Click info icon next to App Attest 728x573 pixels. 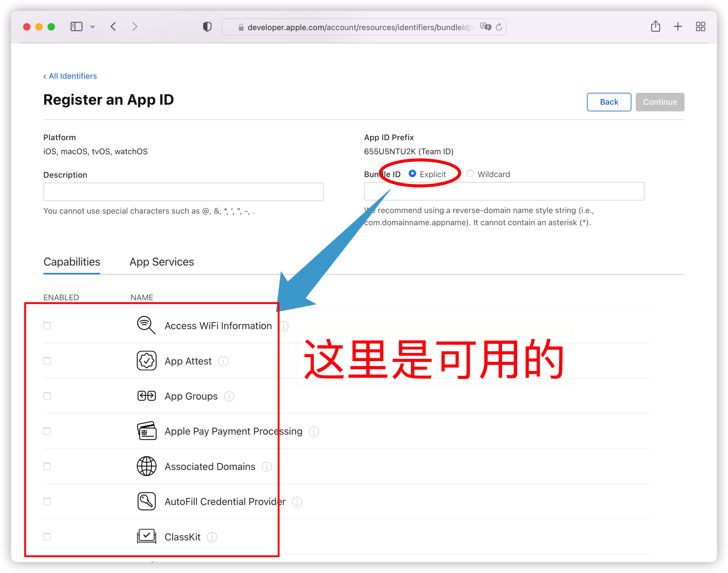click(x=223, y=361)
